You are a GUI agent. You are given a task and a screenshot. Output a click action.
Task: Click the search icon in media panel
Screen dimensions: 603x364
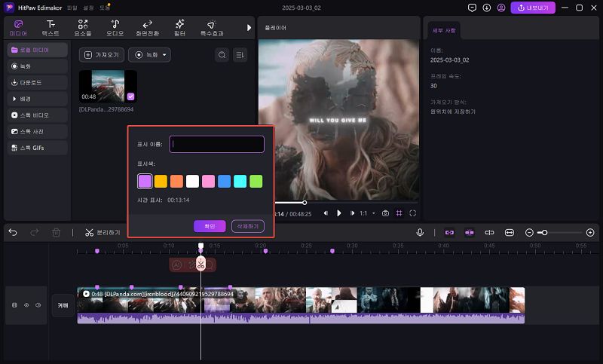tap(222, 55)
